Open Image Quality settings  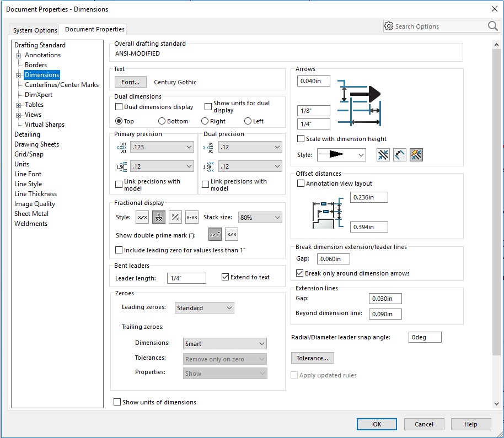(x=35, y=204)
